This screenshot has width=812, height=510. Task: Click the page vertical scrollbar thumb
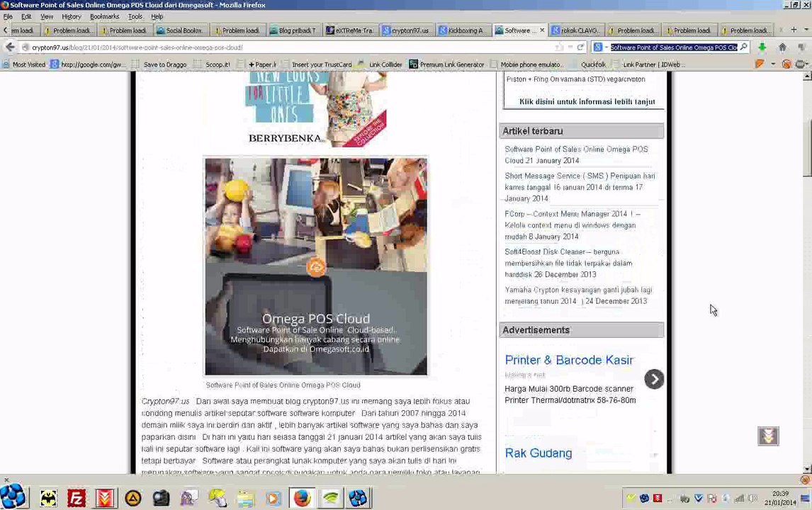[x=807, y=148]
